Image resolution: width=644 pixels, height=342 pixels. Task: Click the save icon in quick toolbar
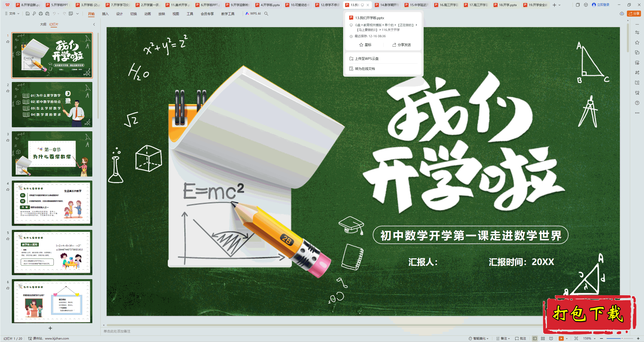point(28,14)
